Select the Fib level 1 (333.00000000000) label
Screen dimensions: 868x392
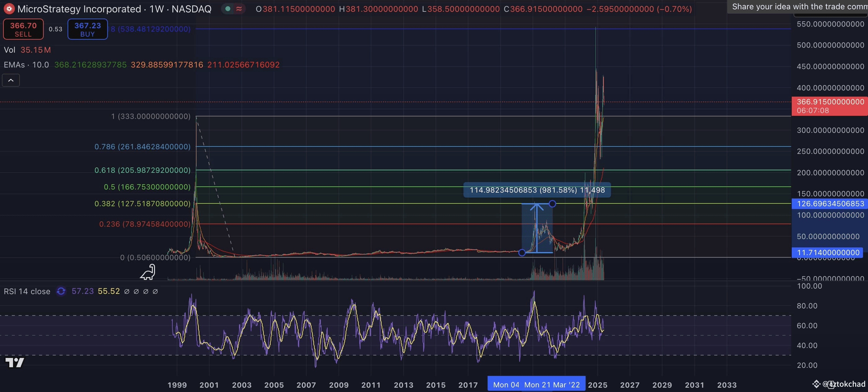click(151, 116)
